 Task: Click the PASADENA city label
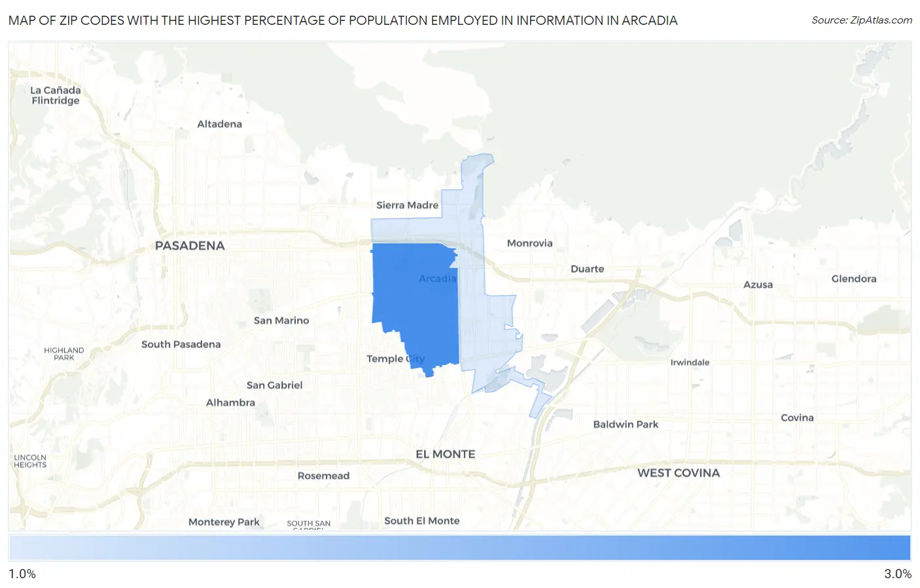pyautogui.click(x=190, y=246)
